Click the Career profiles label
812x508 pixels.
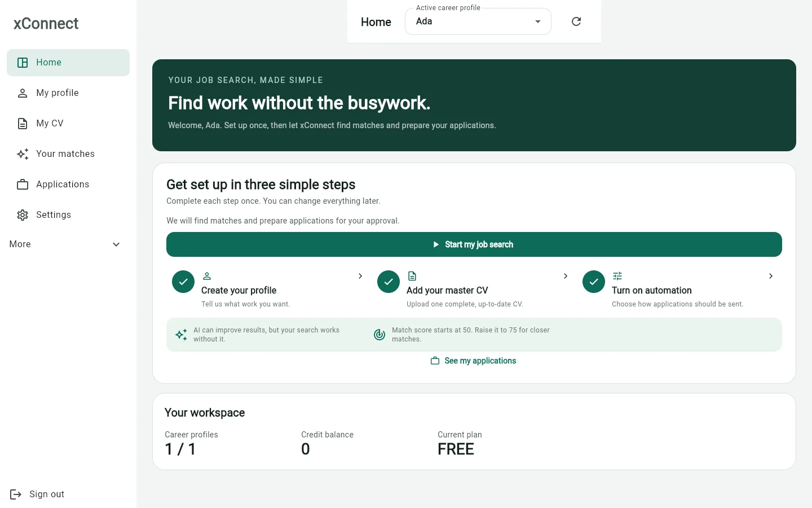coord(191,435)
